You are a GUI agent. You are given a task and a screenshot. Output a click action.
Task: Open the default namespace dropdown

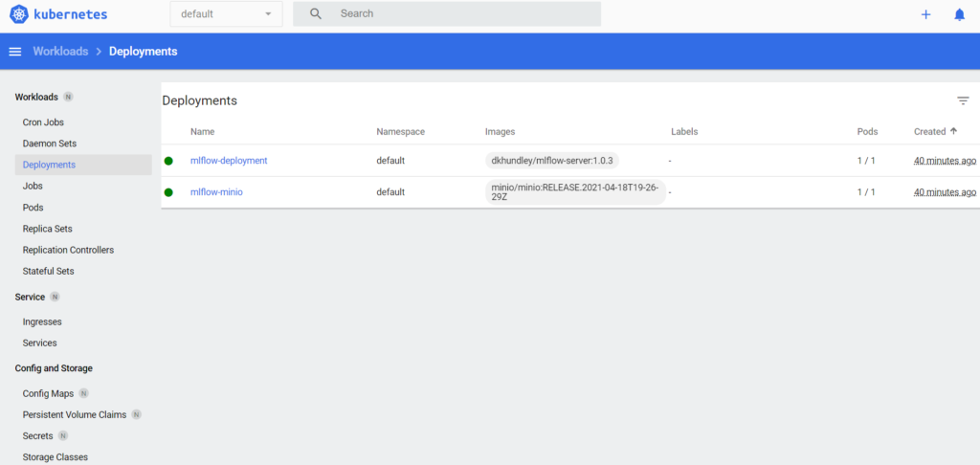pos(226,13)
